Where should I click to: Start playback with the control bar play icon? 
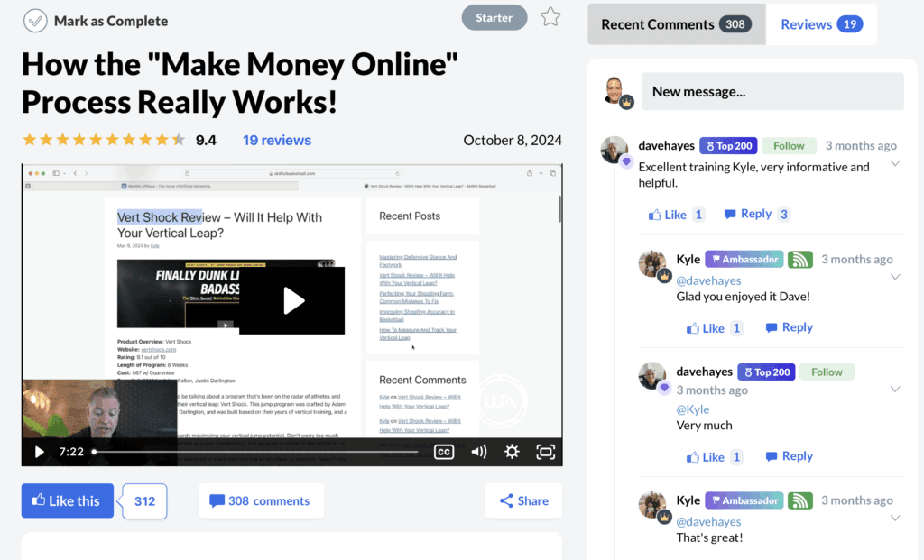39,452
